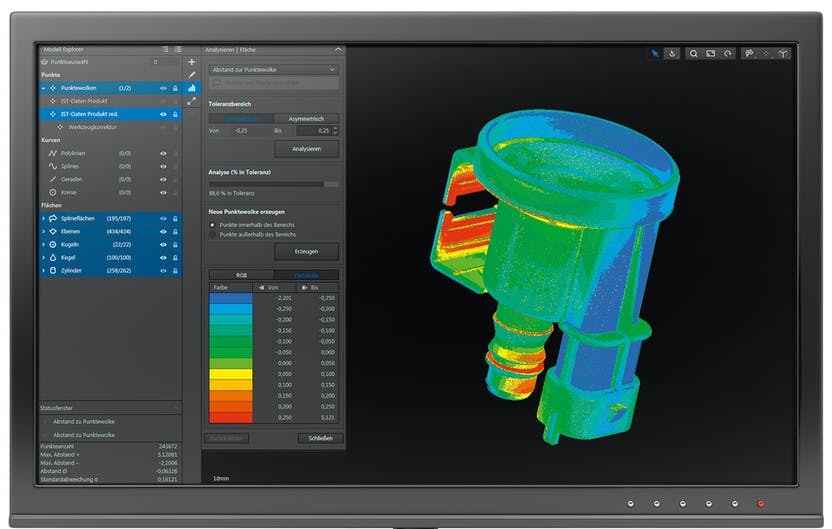
Task: Expand the Ebenen group
Action: pyautogui.click(x=44, y=232)
